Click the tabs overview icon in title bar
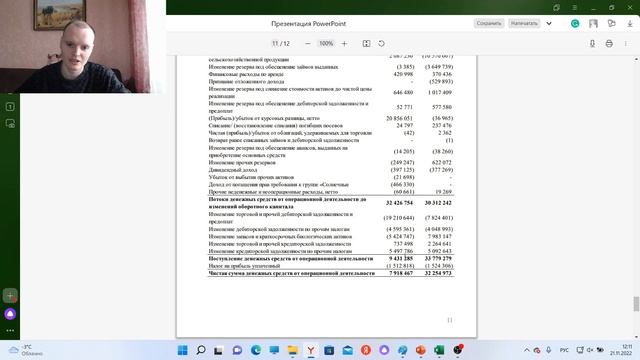 pos(556,7)
